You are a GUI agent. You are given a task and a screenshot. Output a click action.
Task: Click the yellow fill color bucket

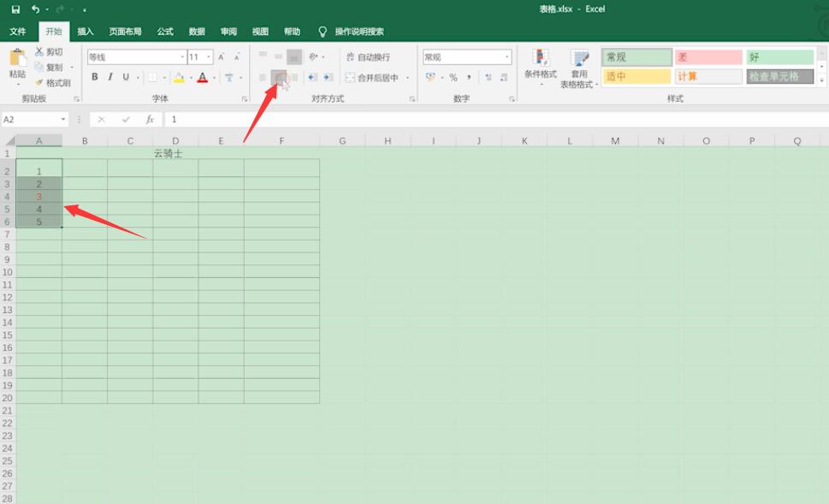[x=179, y=78]
